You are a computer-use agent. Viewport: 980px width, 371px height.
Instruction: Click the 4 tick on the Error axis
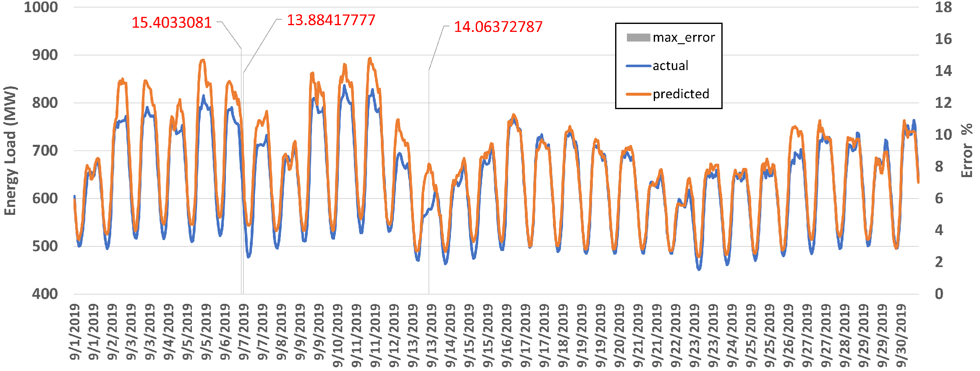(939, 230)
